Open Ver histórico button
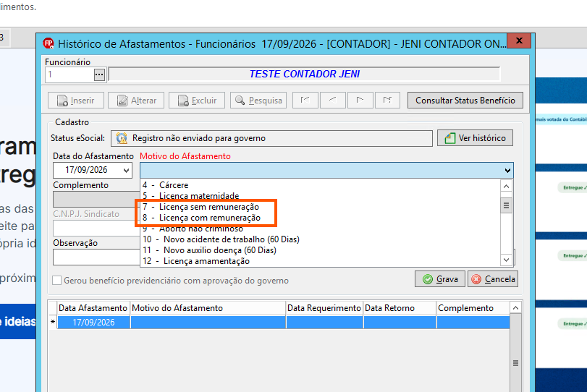This screenshot has width=587, height=392. [x=475, y=138]
